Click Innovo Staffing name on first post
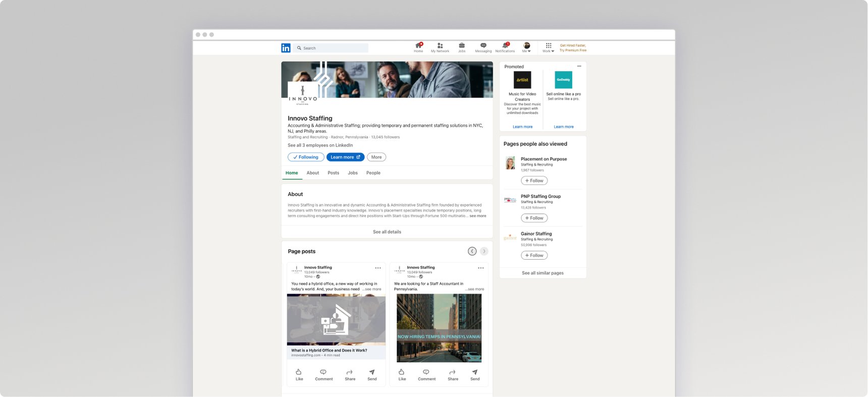The width and height of the screenshot is (868, 397). tap(318, 268)
